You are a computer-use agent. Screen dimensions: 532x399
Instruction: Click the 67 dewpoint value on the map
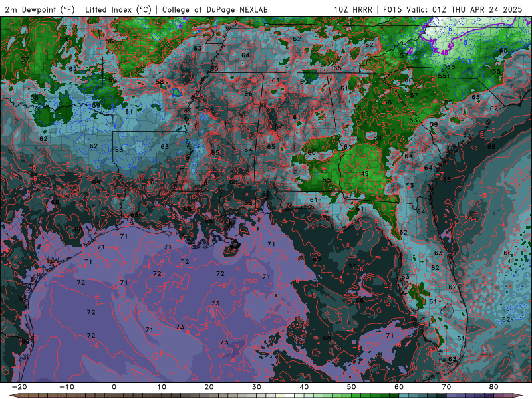click(279, 126)
